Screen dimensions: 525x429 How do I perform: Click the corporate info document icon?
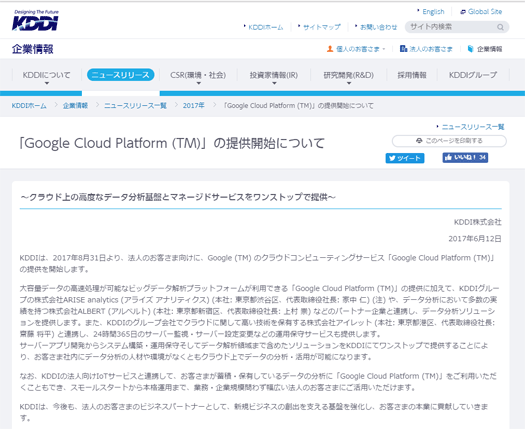pyautogui.click(x=470, y=49)
